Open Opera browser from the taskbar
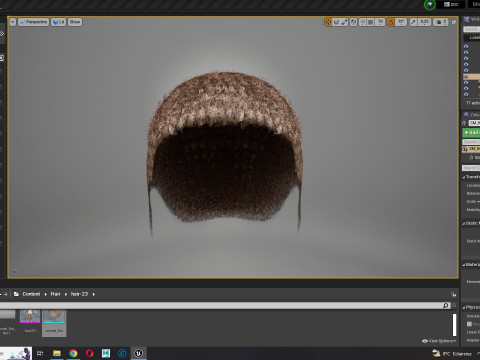Screen dimensions: 480x360 pyautogui.click(x=90, y=353)
